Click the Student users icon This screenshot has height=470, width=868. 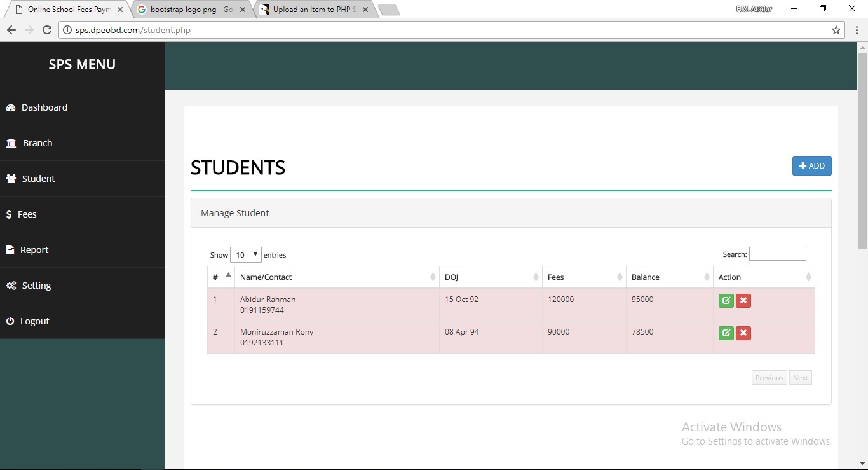point(11,179)
